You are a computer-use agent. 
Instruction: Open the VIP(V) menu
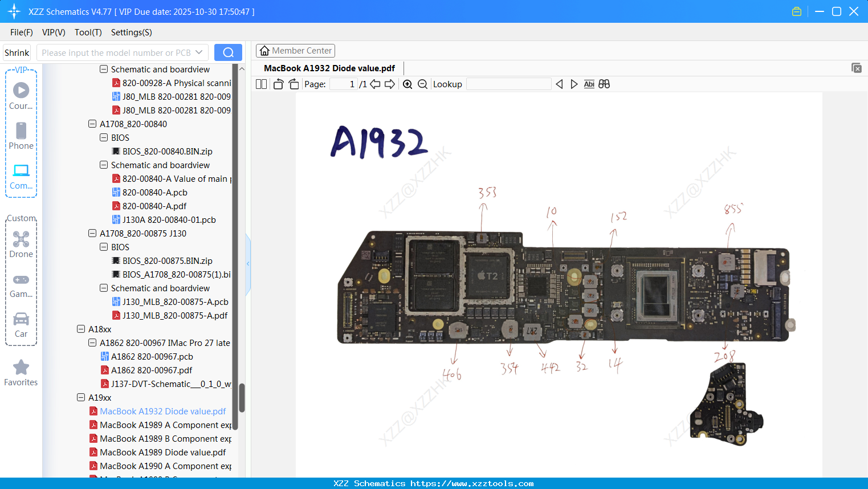click(54, 32)
